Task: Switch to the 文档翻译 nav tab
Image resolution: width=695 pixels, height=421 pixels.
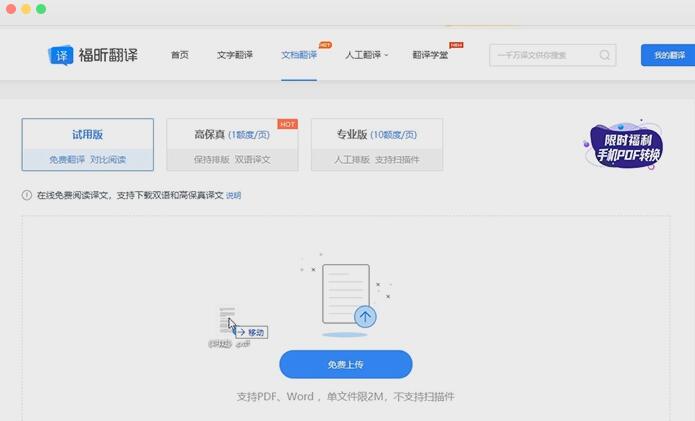Action: pos(299,55)
